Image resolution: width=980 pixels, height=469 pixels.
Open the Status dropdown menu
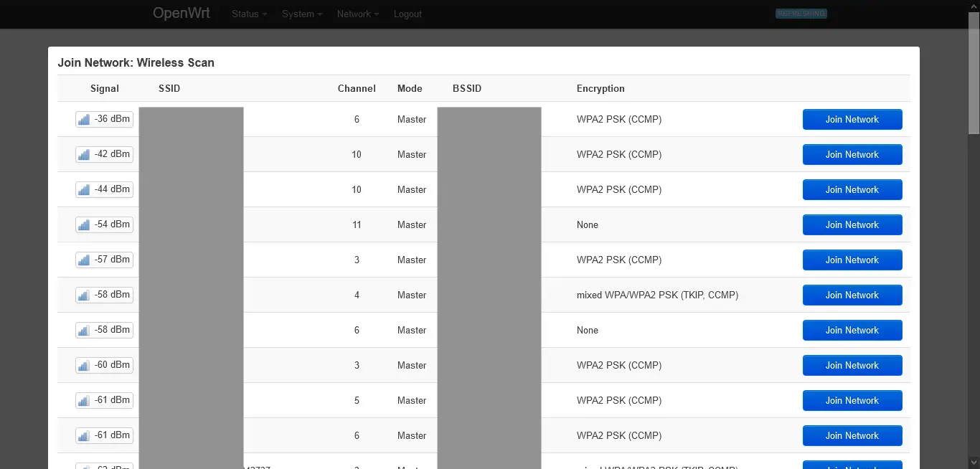coord(248,14)
